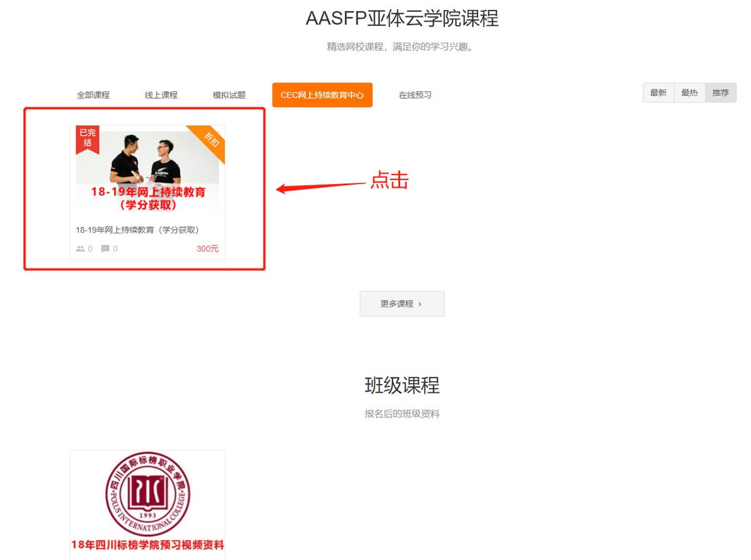
Task: Select the CEC网上持续教育中心 tab
Action: (322, 95)
